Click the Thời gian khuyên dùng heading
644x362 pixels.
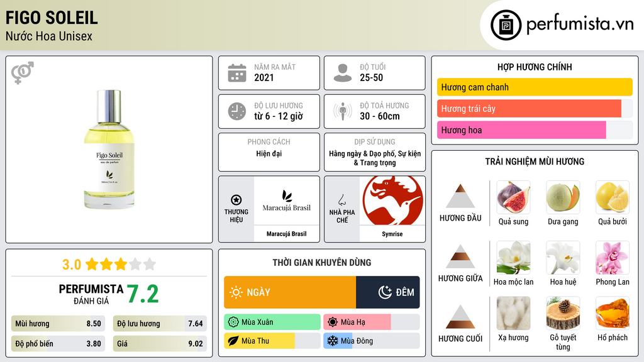click(x=322, y=262)
